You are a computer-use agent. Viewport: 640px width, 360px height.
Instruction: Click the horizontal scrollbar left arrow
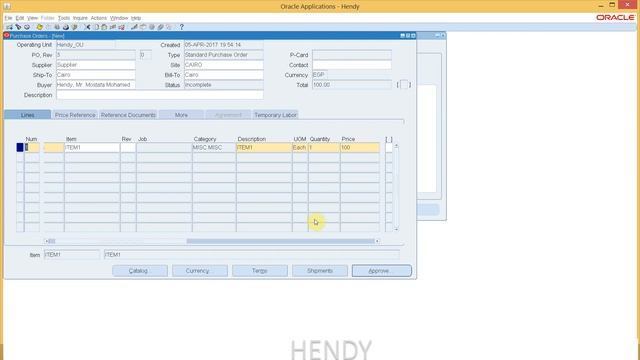(47, 241)
